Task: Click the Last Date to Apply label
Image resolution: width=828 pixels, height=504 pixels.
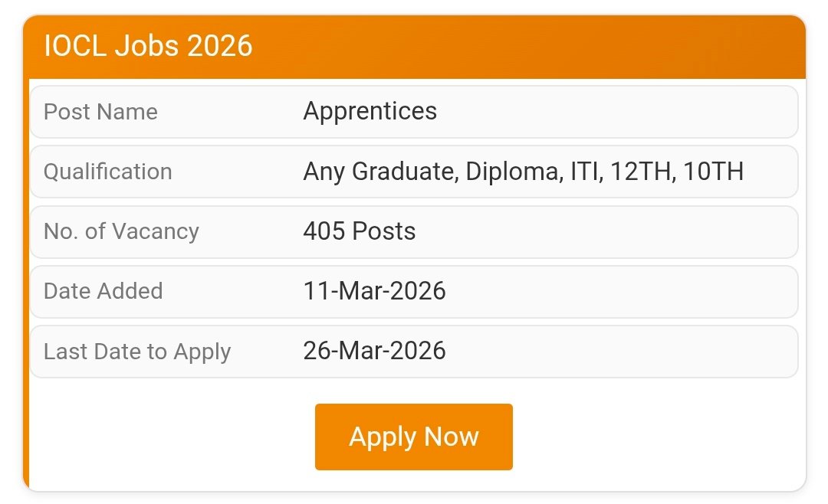Action: (x=137, y=352)
